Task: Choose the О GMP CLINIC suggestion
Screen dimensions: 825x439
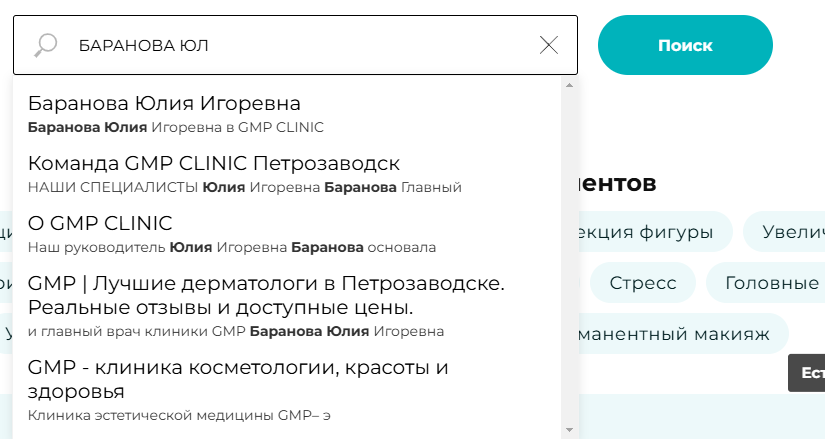Action: (100, 223)
